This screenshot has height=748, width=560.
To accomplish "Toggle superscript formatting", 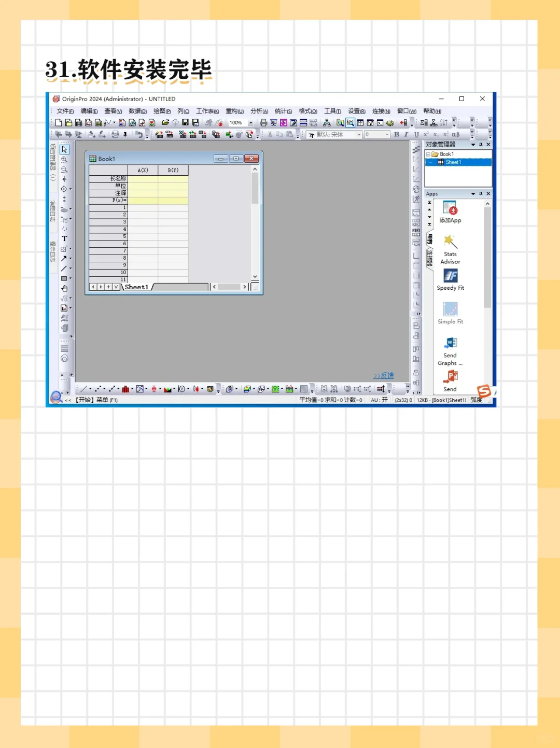I will pyautogui.click(x=426, y=134).
